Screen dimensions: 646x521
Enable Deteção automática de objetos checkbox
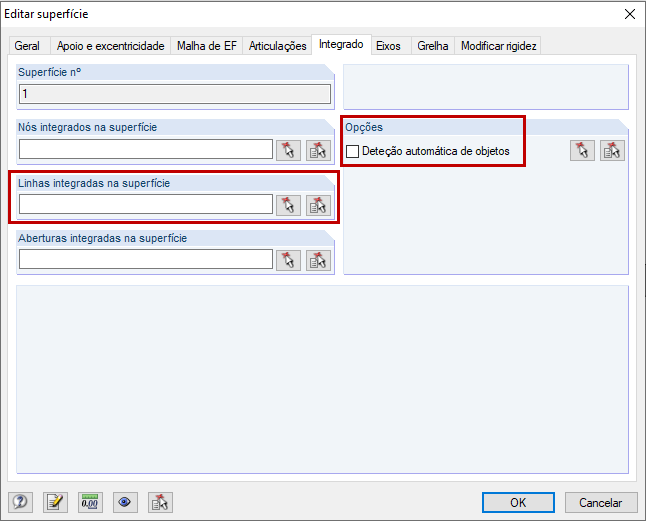tap(352, 152)
